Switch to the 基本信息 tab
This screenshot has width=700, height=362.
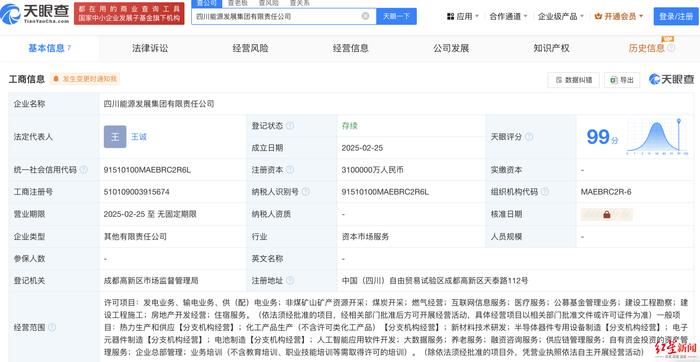point(50,48)
